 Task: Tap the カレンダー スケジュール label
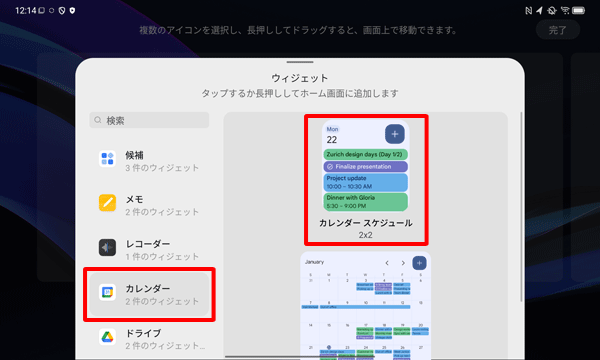click(366, 223)
